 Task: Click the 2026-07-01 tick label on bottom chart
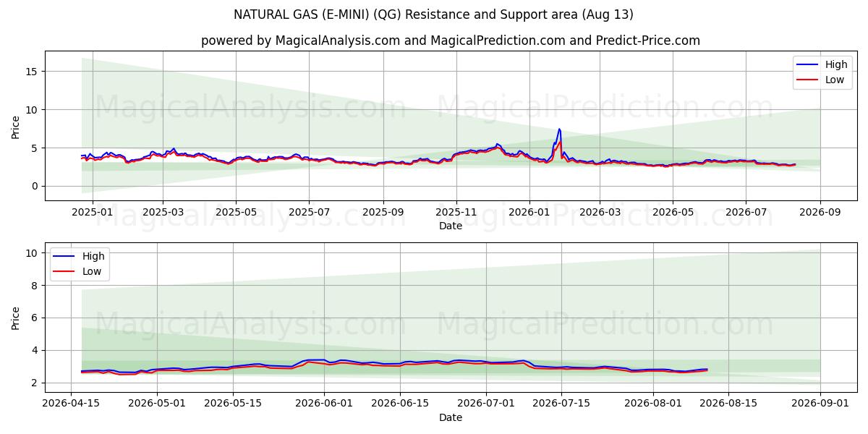click(485, 404)
